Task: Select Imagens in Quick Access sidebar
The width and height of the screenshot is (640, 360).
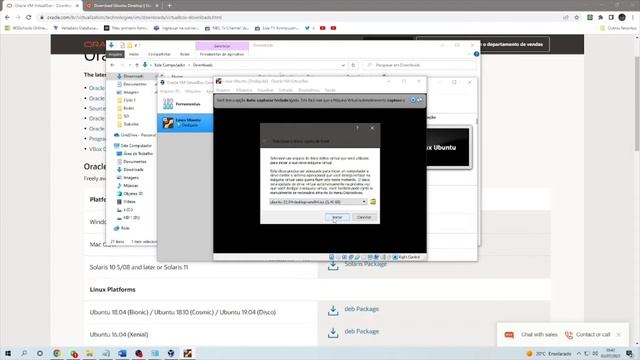Action: coord(131,92)
